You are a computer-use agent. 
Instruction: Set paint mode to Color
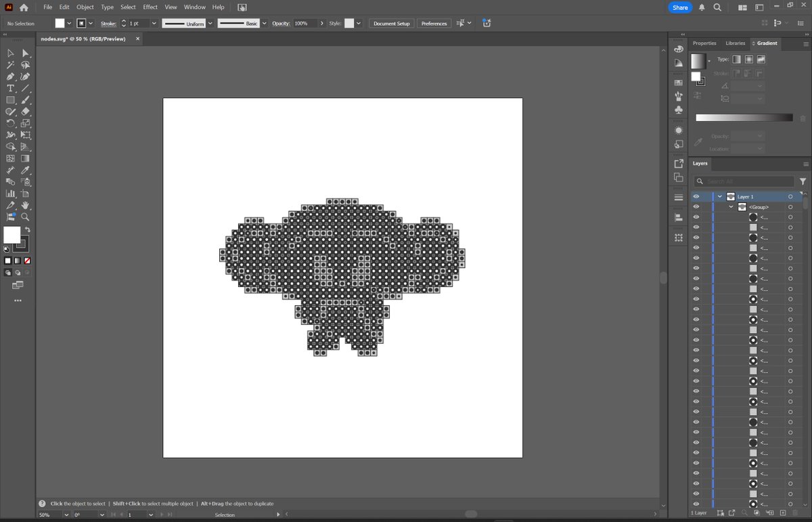8,261
